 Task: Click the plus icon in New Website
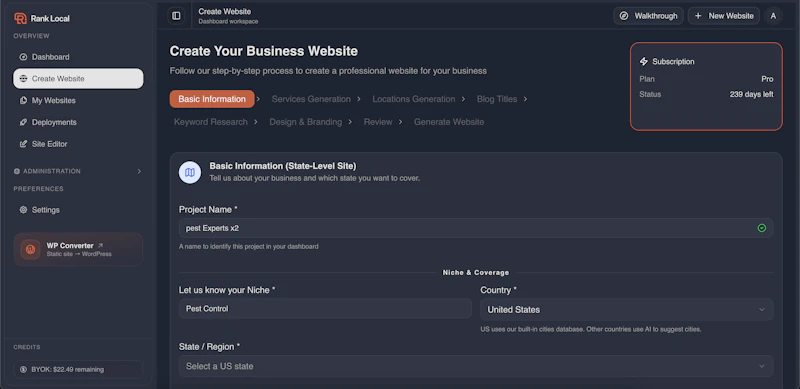click(698, 16)
